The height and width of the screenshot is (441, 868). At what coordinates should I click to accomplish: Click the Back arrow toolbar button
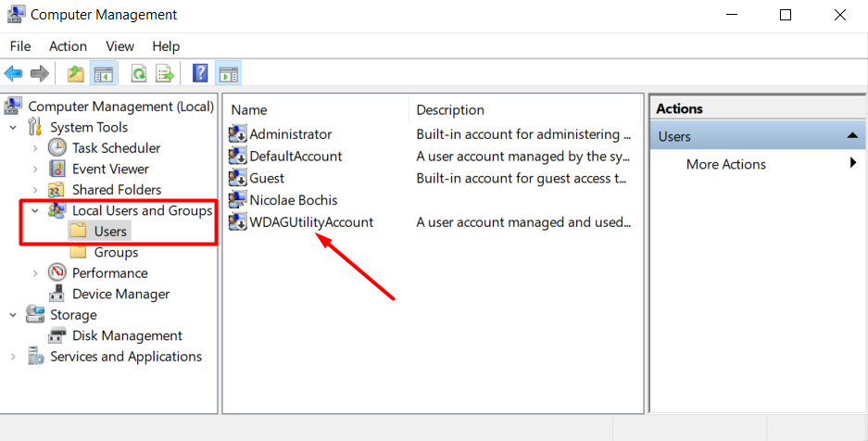[14, 73]
